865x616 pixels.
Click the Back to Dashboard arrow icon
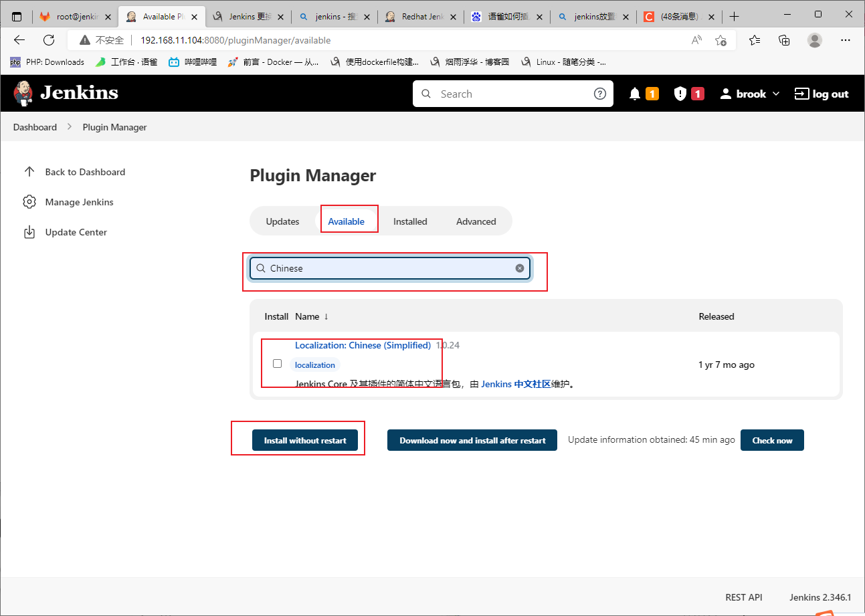[x=29, y=172]
